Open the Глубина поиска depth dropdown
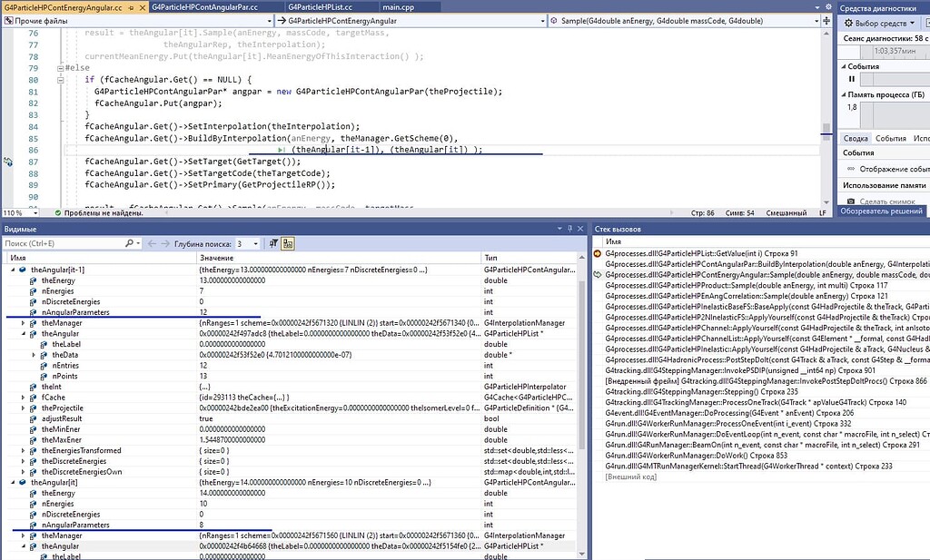 coord(255,241)
